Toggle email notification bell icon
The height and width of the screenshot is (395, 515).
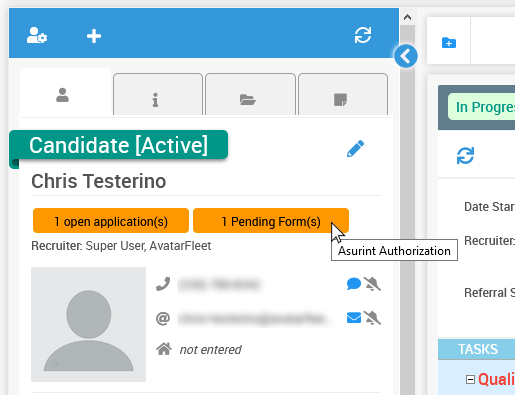point(372,318)
